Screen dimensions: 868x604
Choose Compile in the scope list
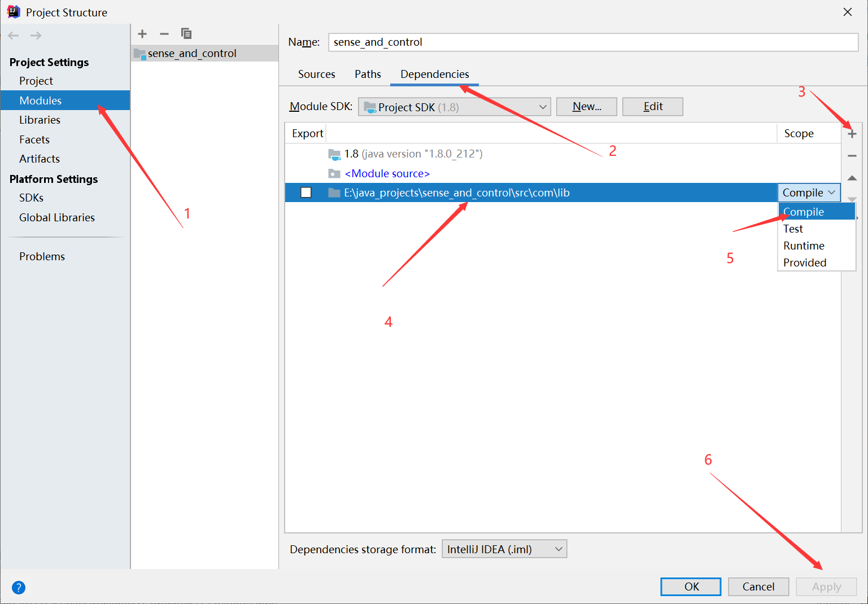(x=817, y=212)
